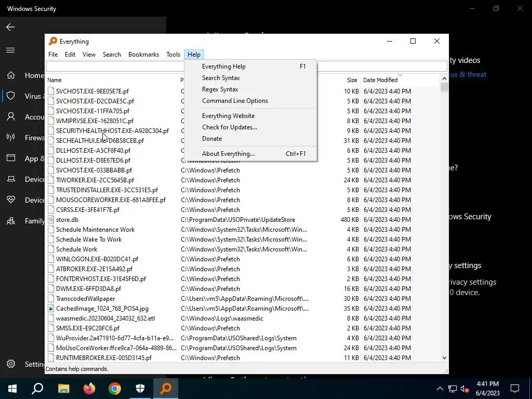Image resolution: width=532 pixels, height=399 pixels.
Task: Select the store.db file icon
Action: [x=51, y=220]
